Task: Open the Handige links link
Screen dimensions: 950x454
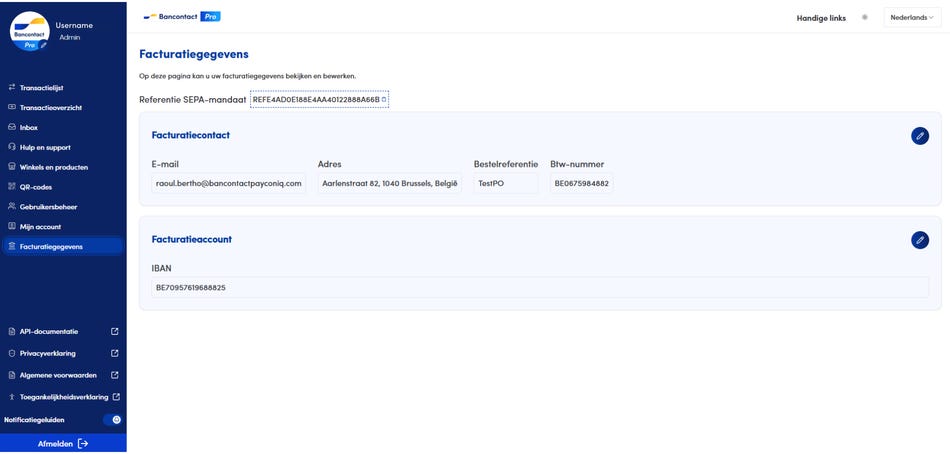Action: click(x=821, y=18)
